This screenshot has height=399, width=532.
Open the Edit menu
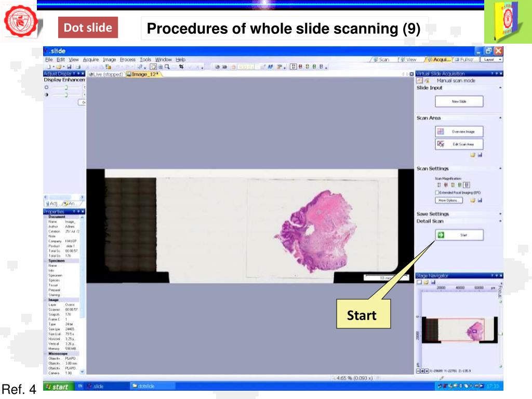[x=61, y=59]
